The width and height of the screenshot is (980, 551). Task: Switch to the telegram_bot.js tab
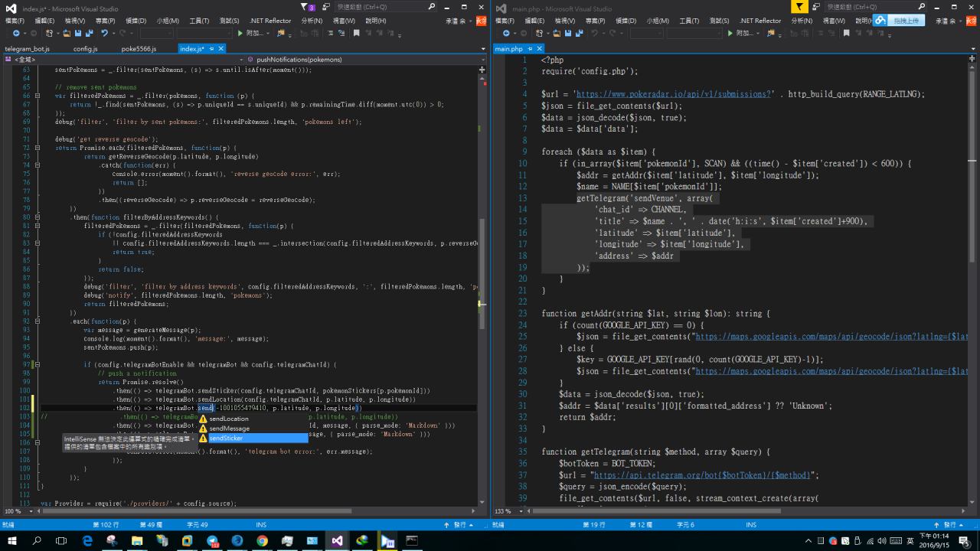tap(28, 49)
